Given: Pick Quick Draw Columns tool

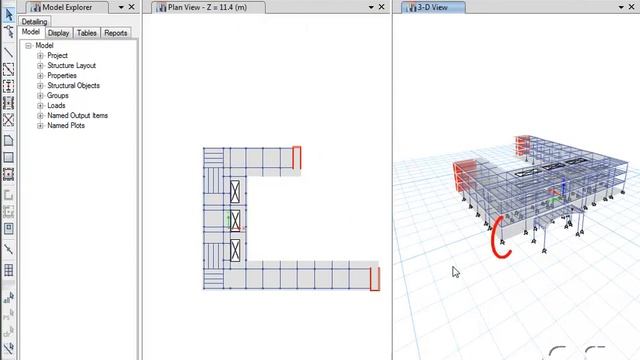Looking at the screenshot, I should 9,86.
